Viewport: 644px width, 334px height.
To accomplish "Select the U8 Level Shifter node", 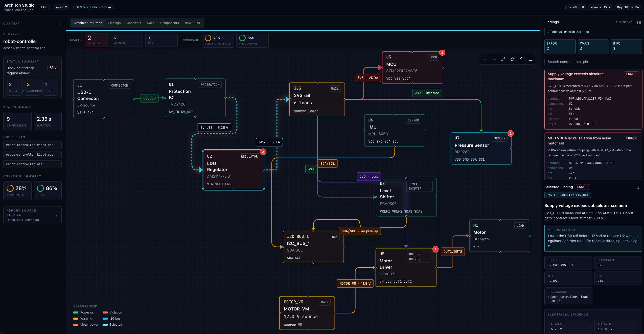I will pos(406,197).
